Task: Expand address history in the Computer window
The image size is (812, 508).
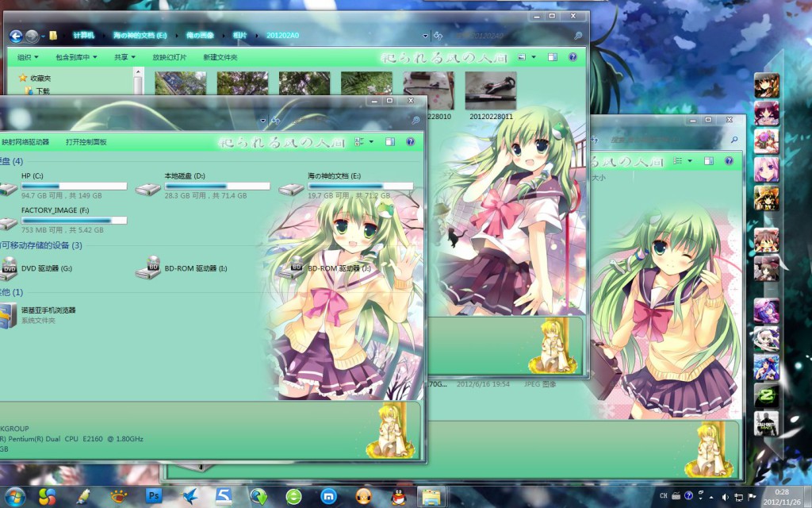Action: click(x=263, y=121)
